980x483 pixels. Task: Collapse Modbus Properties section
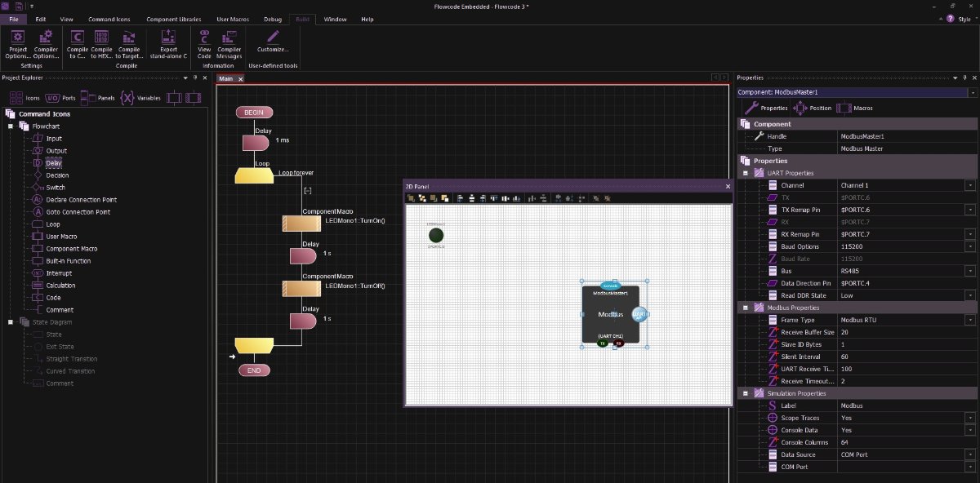(746, 308)
